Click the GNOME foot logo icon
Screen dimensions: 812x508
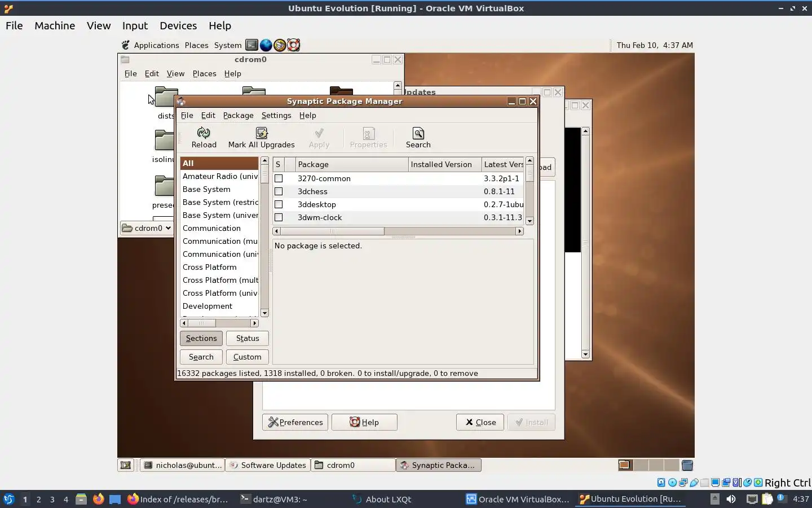coord(126,45)
